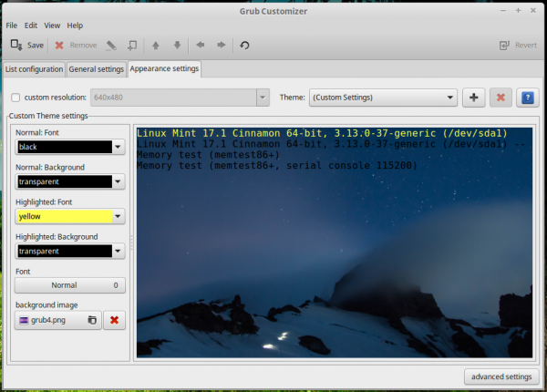Image resolution: width=547 pixels, height=392 pixels.
Task: Click the left arrow toolbar icon
Action: pyautogui.click(x=201, y=45)
